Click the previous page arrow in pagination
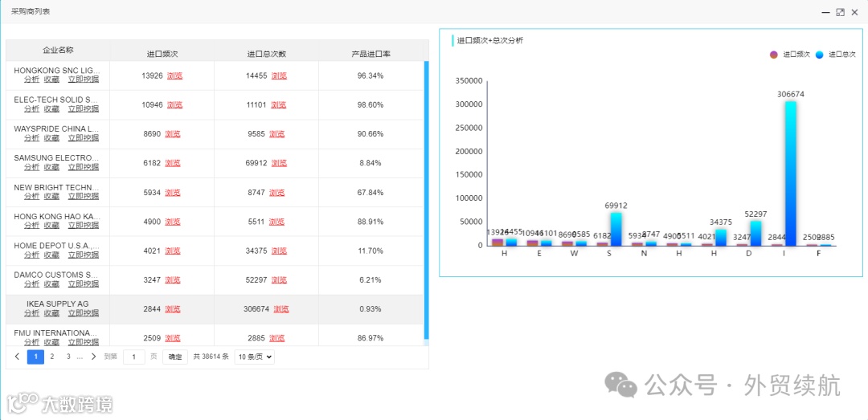868x420 pixels. tap(17, 357)
